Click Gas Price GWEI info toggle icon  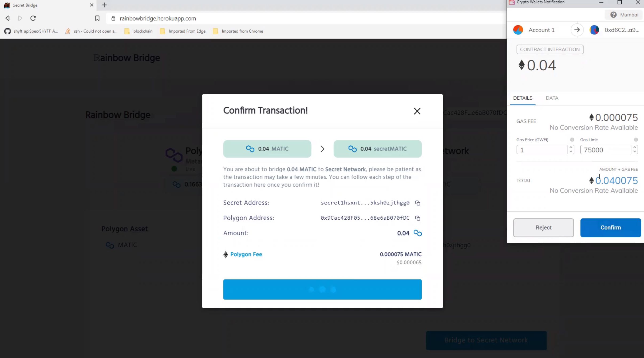coord(572,139)
